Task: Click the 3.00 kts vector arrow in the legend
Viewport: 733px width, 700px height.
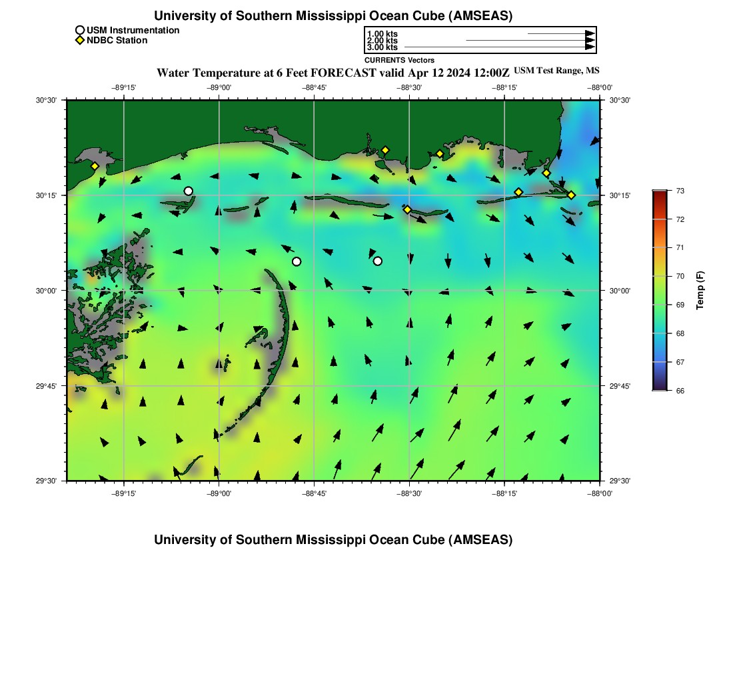Action: click(499, 47)
